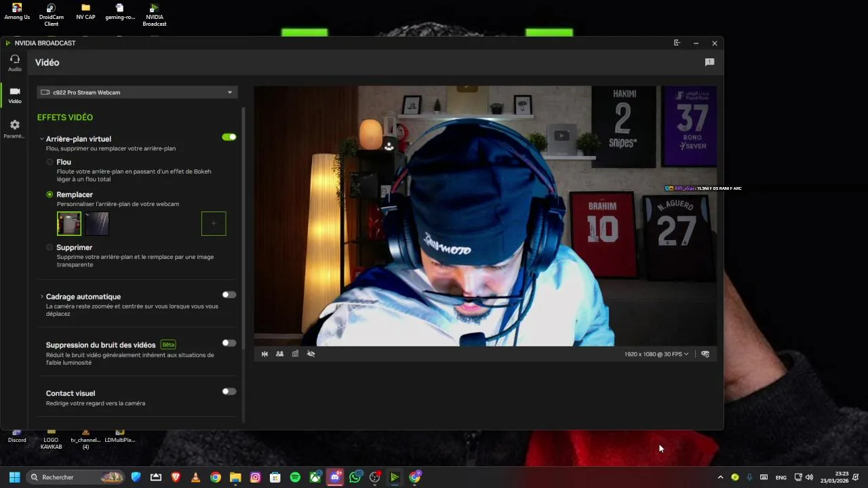Open Xbox app from the taskbar
The height and width of the screenshot is (488, 868).
coord(315,477)
